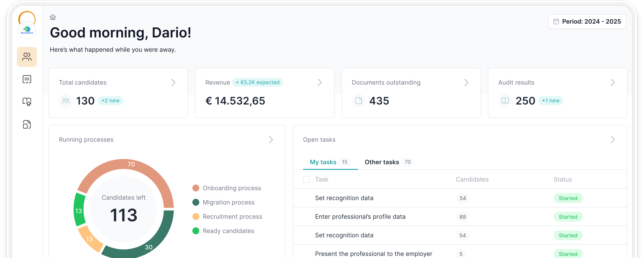Click the Documents outstanding card title
The height and width of the screenshot is (258, 644).
click(x=386, y=83)
